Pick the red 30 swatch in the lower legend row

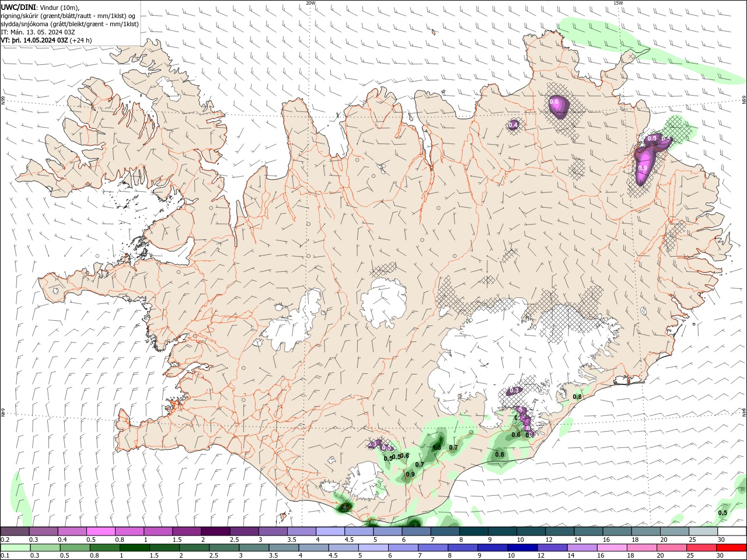[732, 548]
